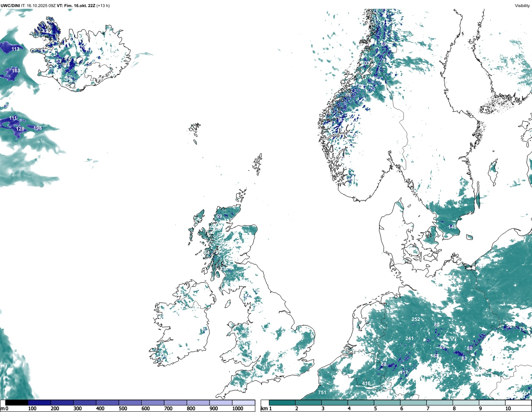Click the 800–900 m pale legend swatch
Viewport: 532px width, 412px height.
198,402
